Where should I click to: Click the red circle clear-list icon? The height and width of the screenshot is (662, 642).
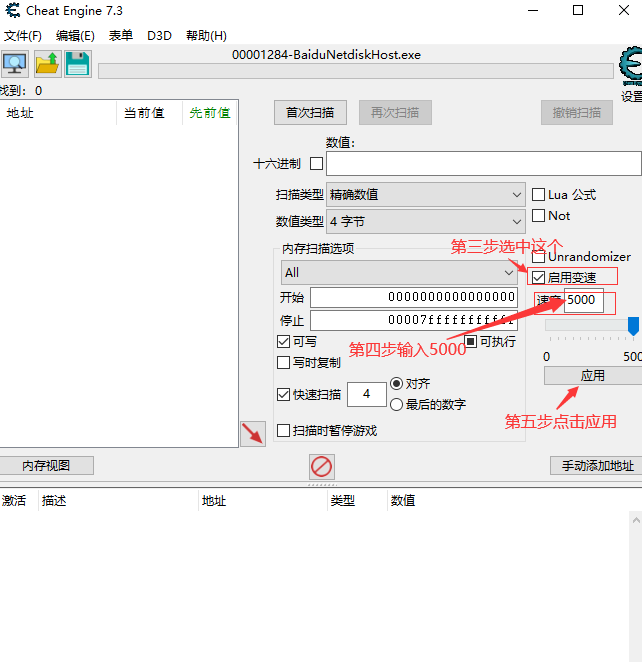[322, 466]
